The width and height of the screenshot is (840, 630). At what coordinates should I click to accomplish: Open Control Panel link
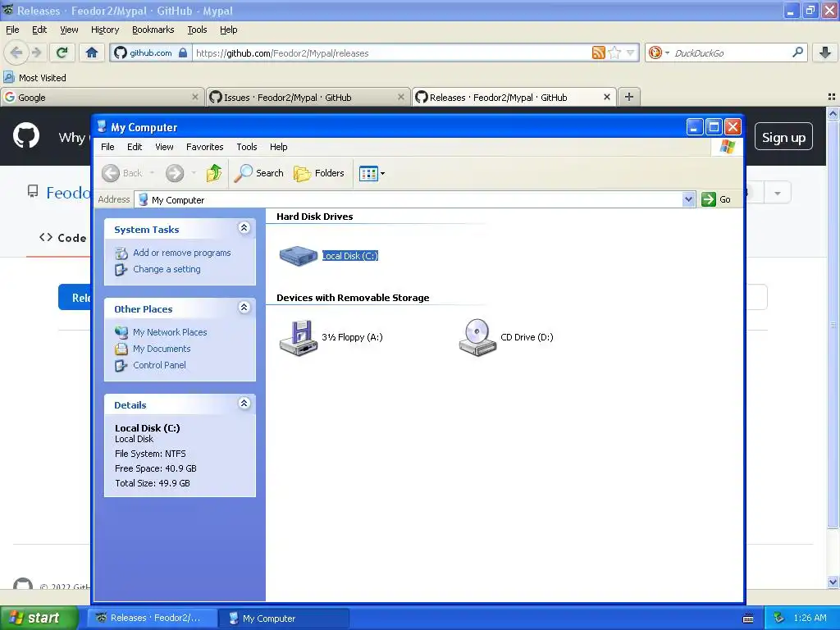coord(159,365)
